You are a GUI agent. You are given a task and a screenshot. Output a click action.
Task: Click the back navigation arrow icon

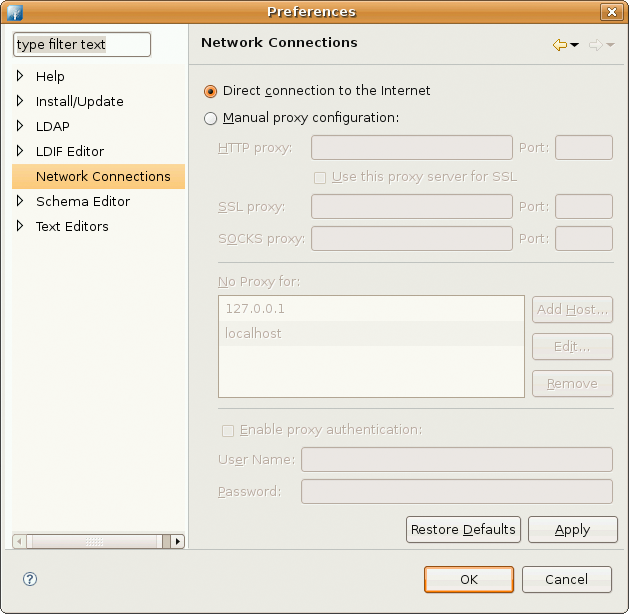(560, 45)
